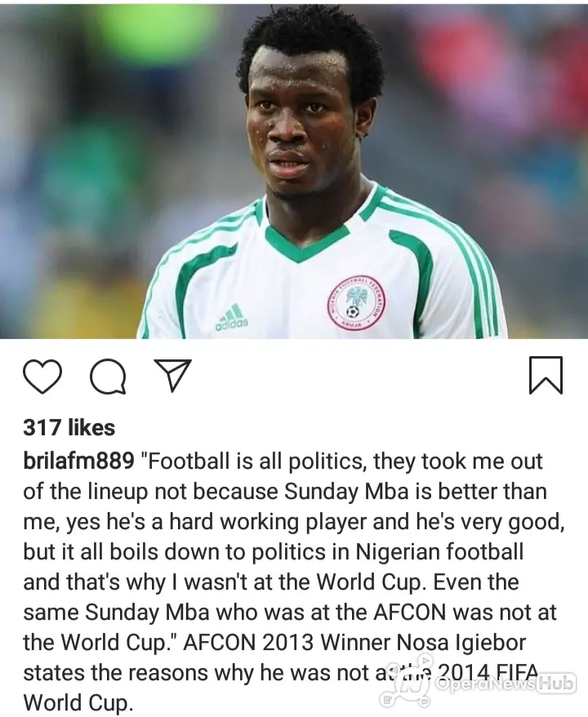588x717 pixels.
Task: Open the brilafm889 profile from the caption
Action: point(78,461)
